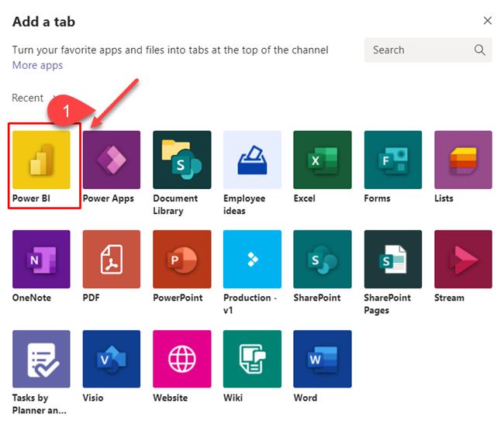This screenshot has width=504, height=424.
Task: Select the Wiki app icon
Action: pyautogui.click(x=252, y=359)
